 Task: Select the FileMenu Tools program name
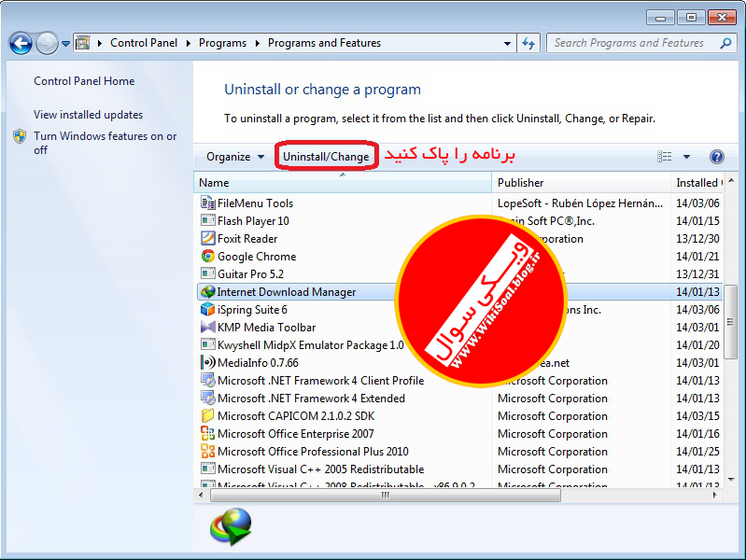pos(255,203)
